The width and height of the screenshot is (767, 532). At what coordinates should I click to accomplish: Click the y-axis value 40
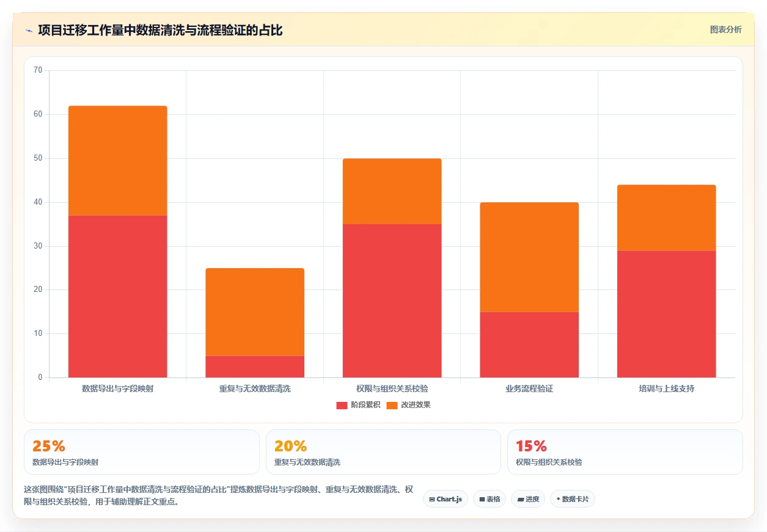[x=38, y=202]
